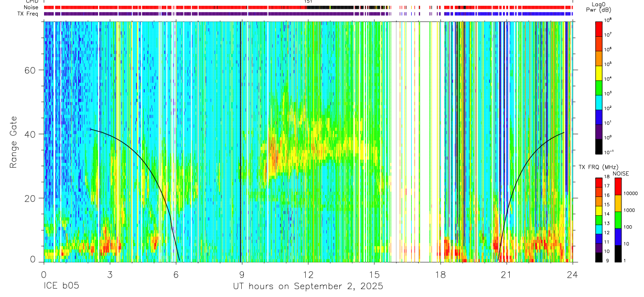Viewport: 644px width, 297px height.
Task: Click the TX FRQ legend label '11'
Action: pyautogui.click(x=607, y=242)
